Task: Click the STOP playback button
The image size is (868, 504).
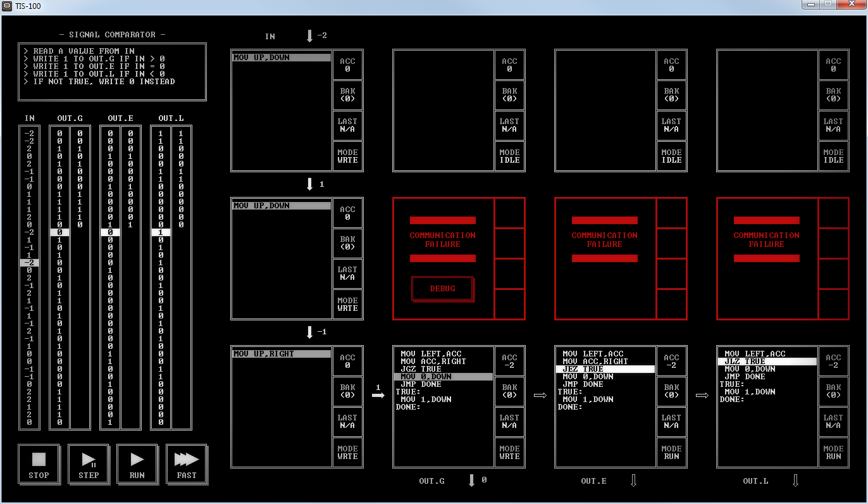Action: click(39, 464)
